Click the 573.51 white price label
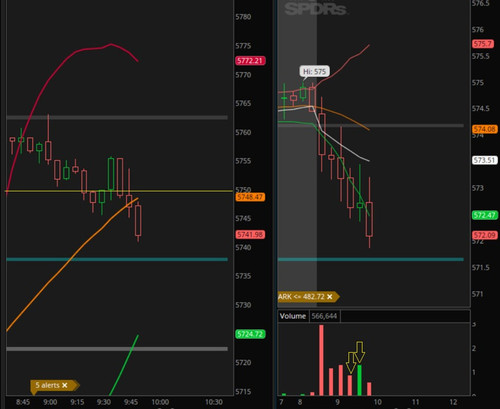The image size is (500, 409). click(x=485, y=160)
